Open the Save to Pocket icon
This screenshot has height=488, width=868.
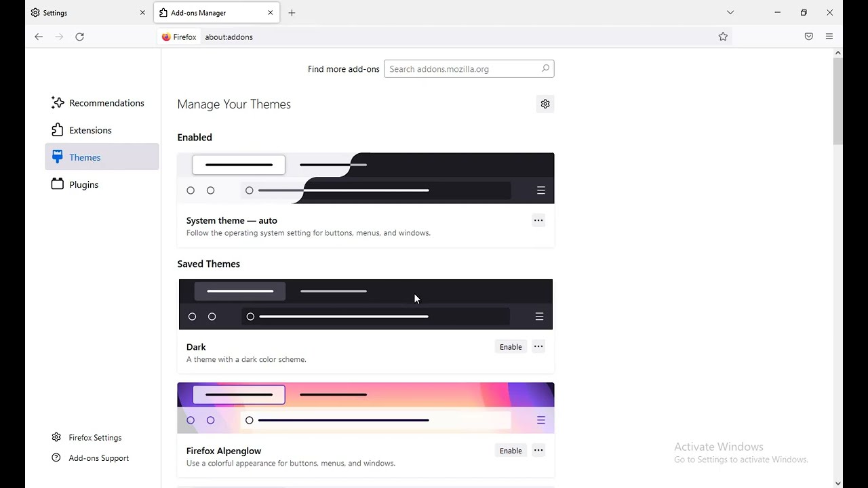point(809,37)
